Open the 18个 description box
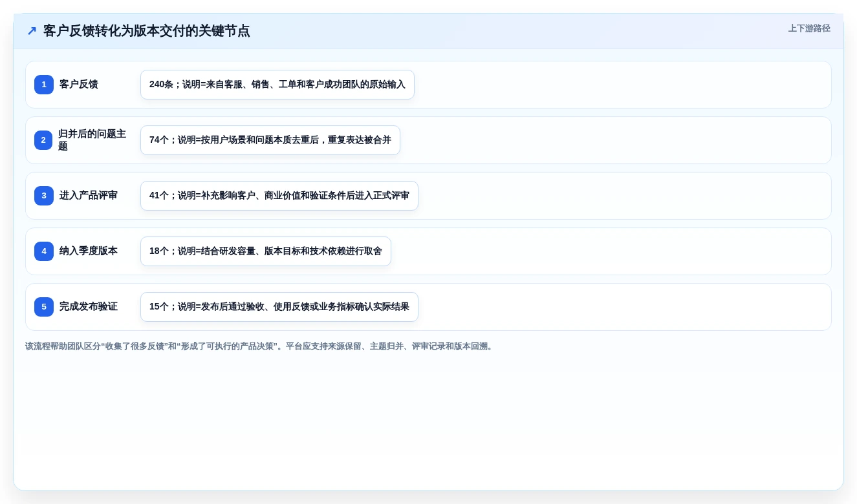Image resolution: width=857 pixels, height=504 pixels. pyautogui.click(x=266, y=251)
